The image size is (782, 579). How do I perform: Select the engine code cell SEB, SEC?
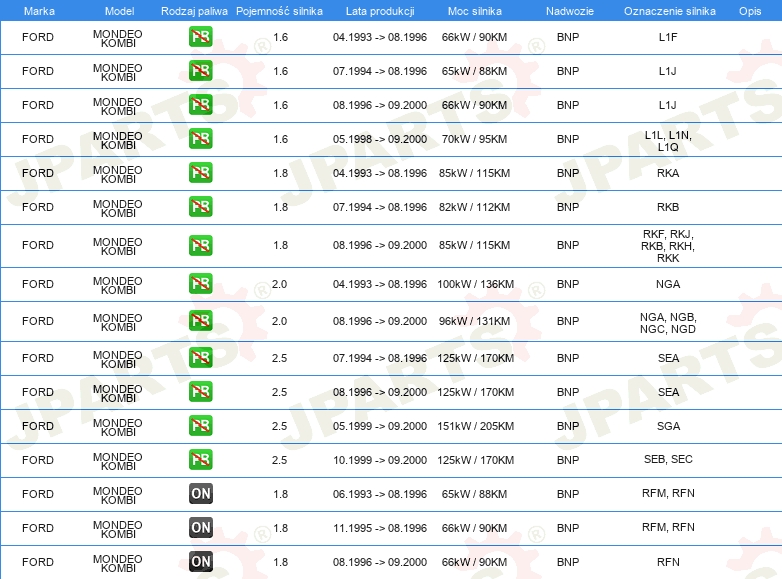point(668,459)
